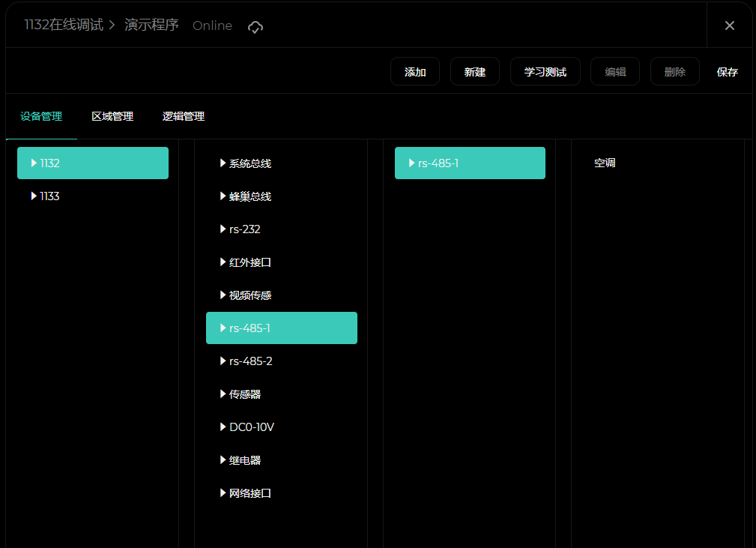This screenshot has height=548, width=756.
Task: Save changes with 保存
Action: click(x=727, y=72)
